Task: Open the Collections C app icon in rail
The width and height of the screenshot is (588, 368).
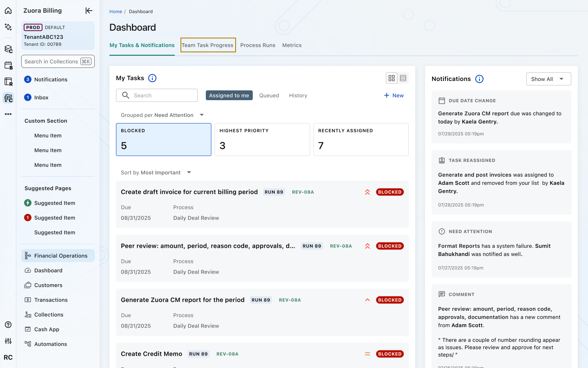Action: click(x=8, y=98)
